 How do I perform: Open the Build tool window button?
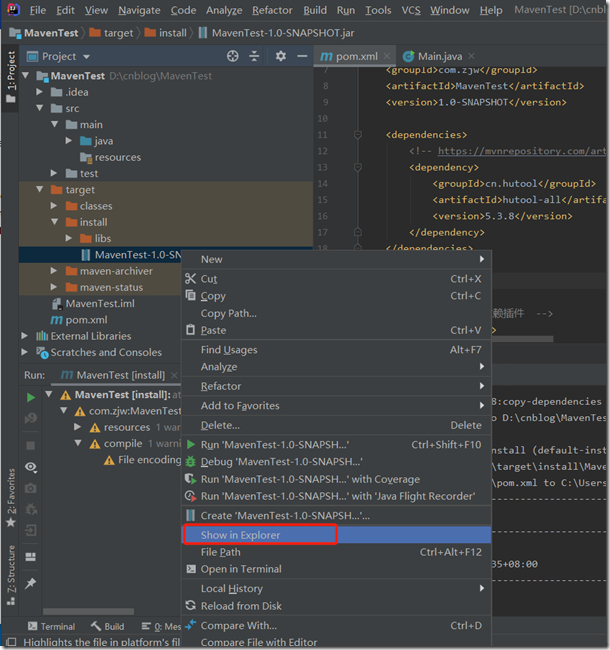pyautogui.click(x=108, y=626)
